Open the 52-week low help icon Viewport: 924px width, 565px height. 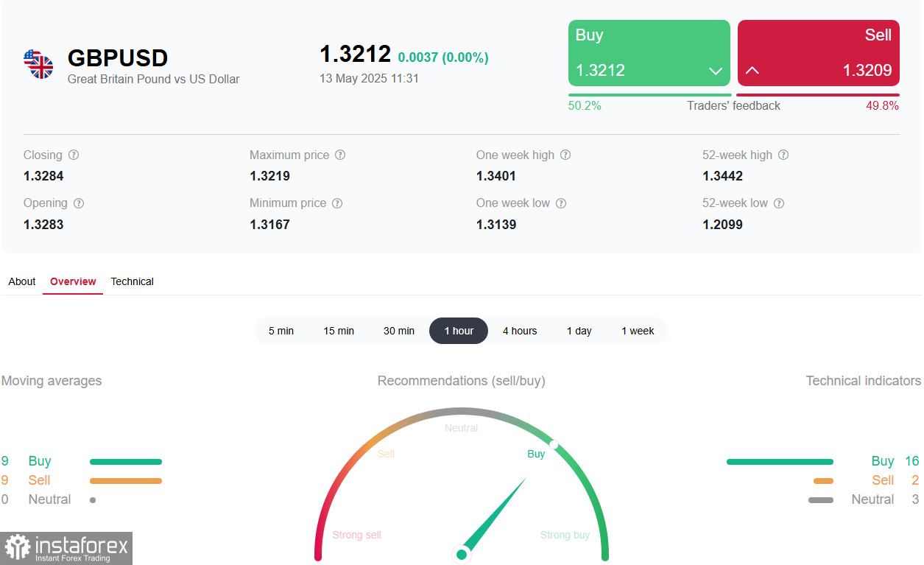point(779,203)
